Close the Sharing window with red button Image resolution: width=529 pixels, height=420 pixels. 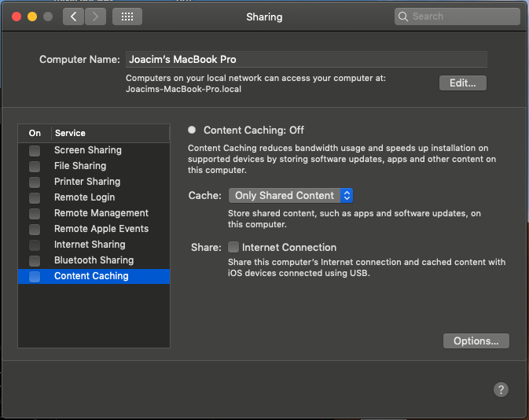point(17,17)
